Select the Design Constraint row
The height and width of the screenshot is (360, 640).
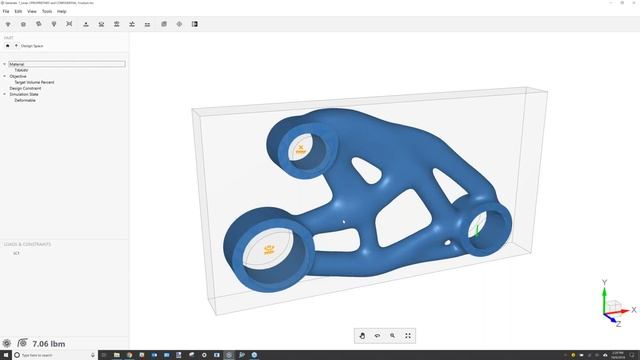25,88
